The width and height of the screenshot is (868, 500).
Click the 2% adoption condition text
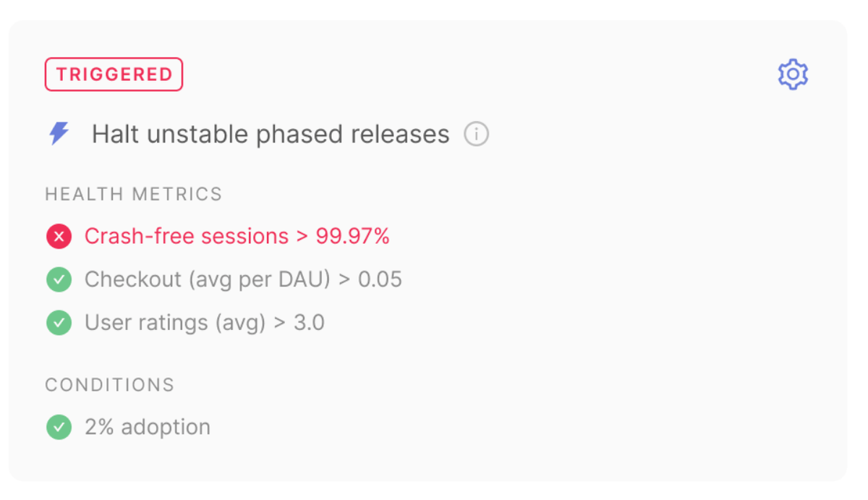coord(148,427)
